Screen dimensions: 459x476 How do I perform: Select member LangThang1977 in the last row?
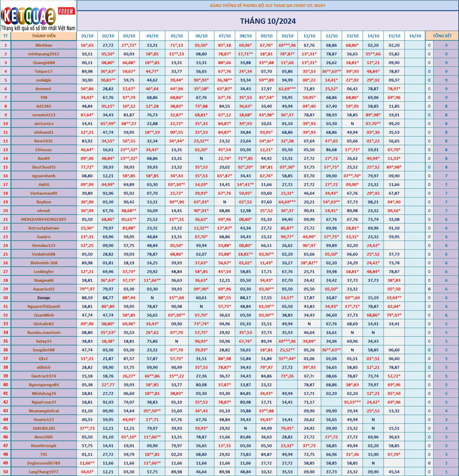(43, 472)
